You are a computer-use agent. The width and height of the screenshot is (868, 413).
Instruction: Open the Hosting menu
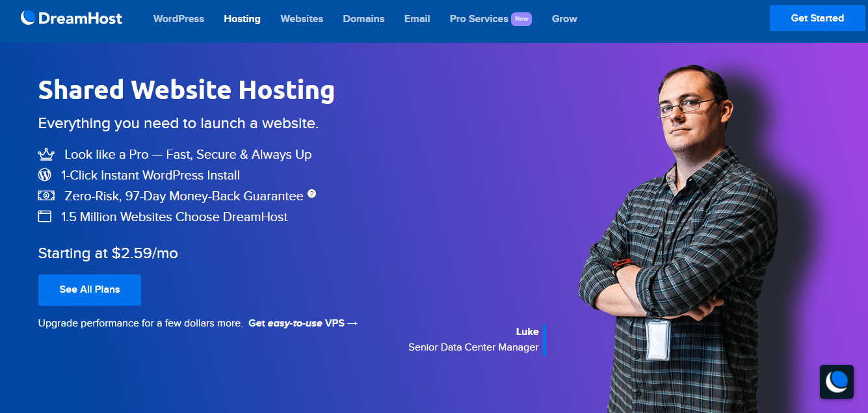[x=242, y=19]
